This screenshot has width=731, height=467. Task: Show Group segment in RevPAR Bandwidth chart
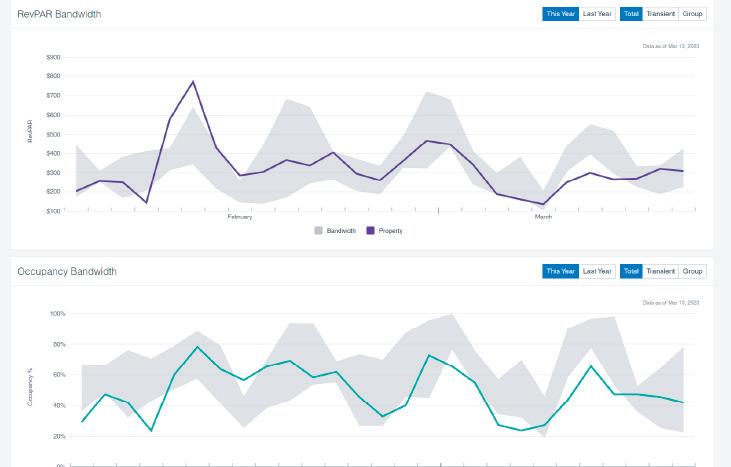692,14
